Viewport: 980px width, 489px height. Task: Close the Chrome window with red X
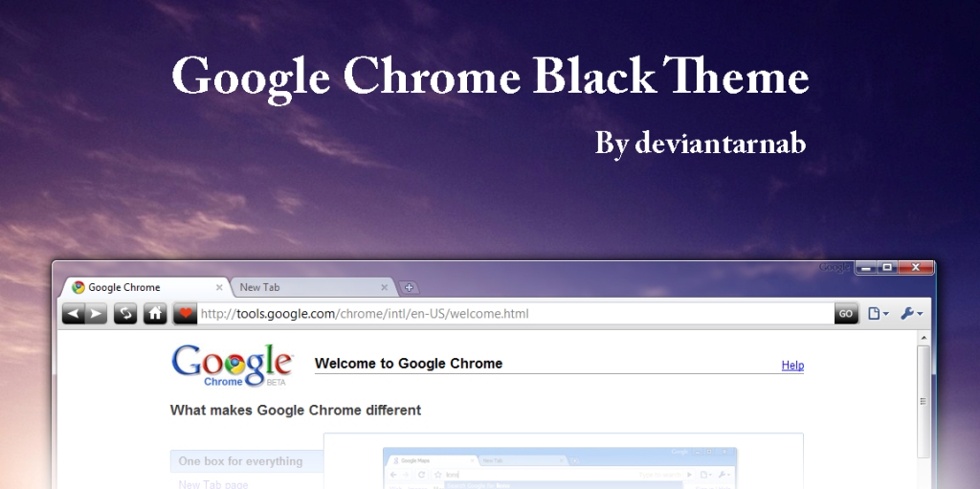click(x=916, y=268)
